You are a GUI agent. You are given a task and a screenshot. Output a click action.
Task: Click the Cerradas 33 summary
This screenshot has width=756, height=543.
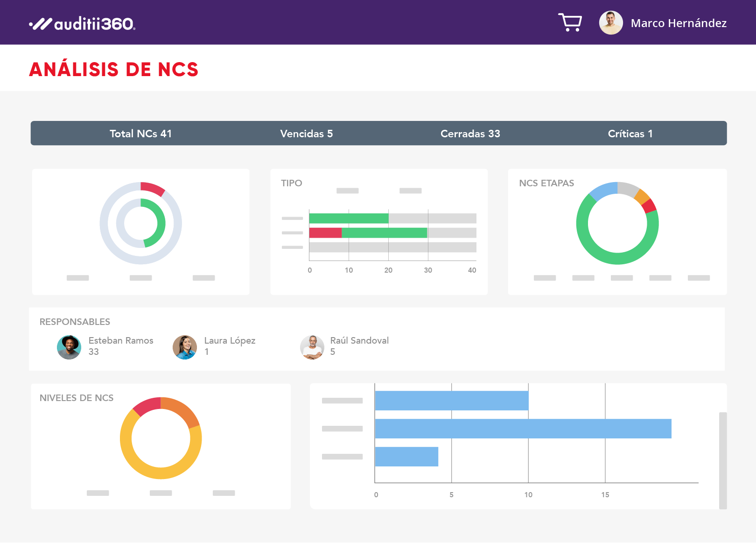tap(470, 134)
